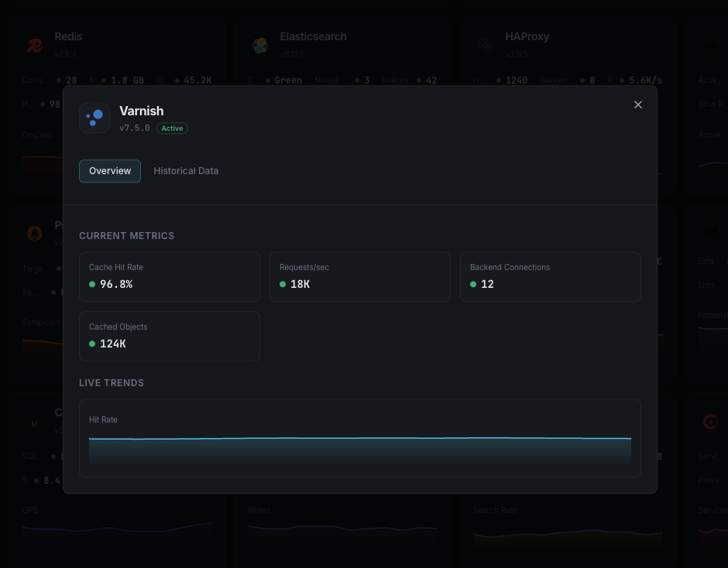Click the green status dot beside Cache Hit Rate
728x568 pixels.
pyautogui.click(x=93, y=284)
